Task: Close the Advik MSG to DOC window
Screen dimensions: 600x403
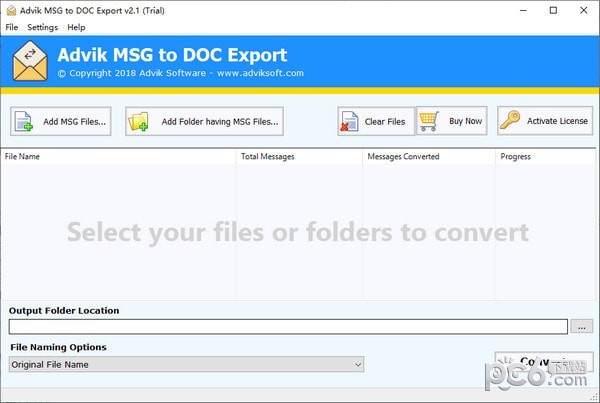Action: click(x=584, y=10)
